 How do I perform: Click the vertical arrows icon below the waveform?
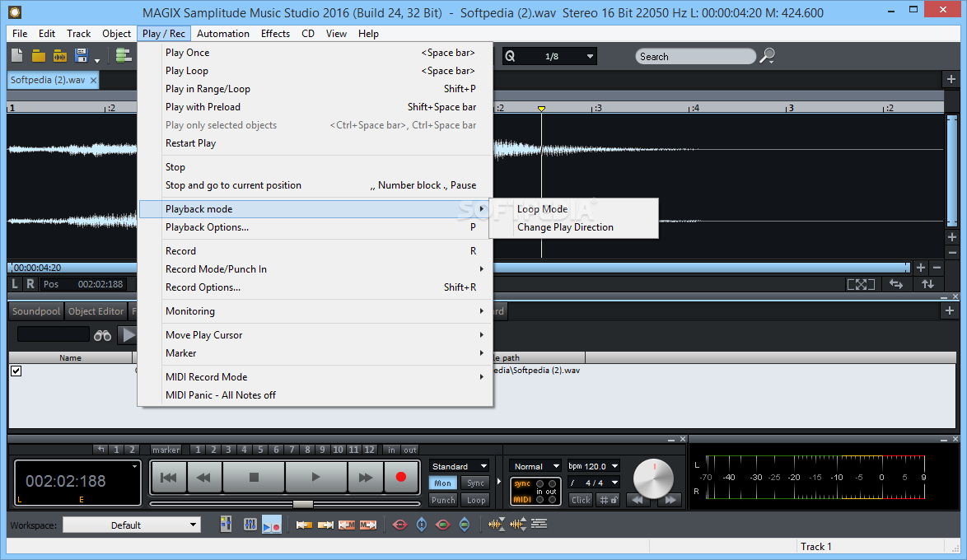(927, 284)
